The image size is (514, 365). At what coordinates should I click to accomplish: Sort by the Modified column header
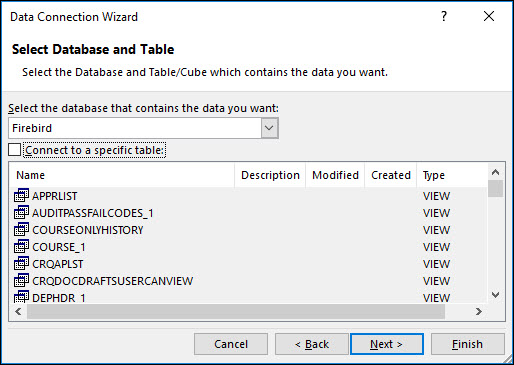pyautogui.click(x=335, y=175)
